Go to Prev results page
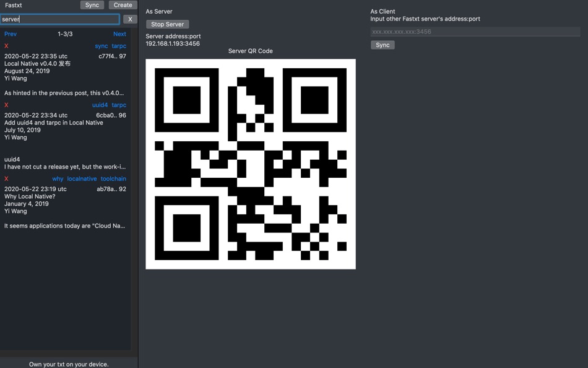 [11, 34]
